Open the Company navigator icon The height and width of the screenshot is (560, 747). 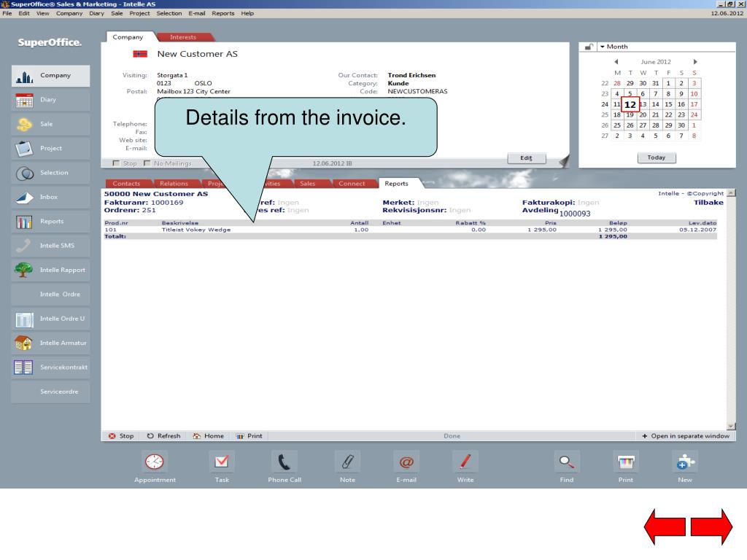click(24, 76)
